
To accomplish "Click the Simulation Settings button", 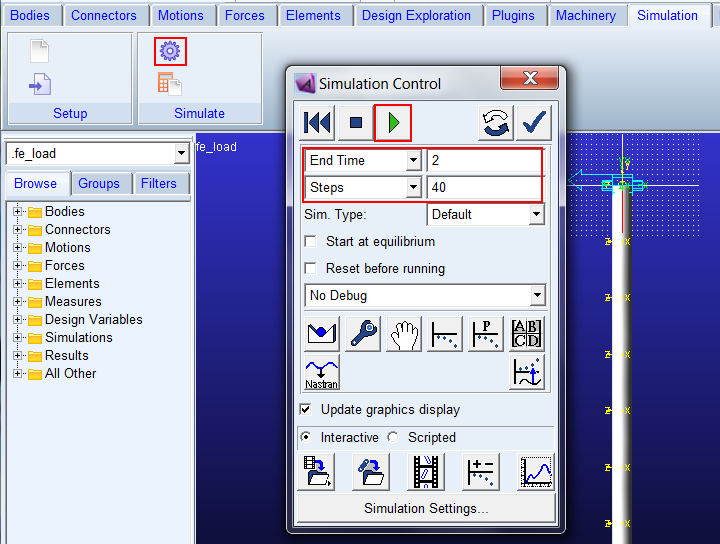I will coord(426,508).
